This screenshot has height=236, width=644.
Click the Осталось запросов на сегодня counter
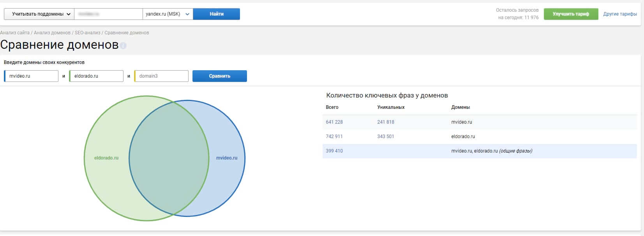(517, 14)
